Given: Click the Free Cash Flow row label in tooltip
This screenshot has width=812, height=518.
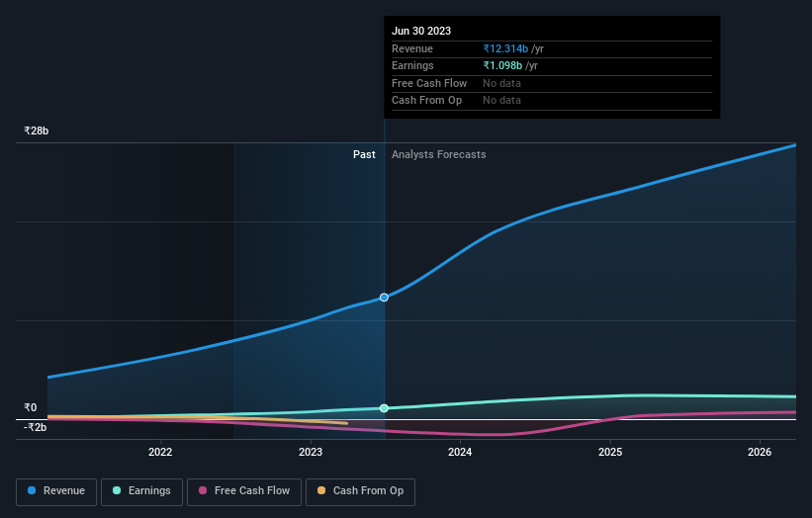Looking at the screenshot, I should point(429,83).
